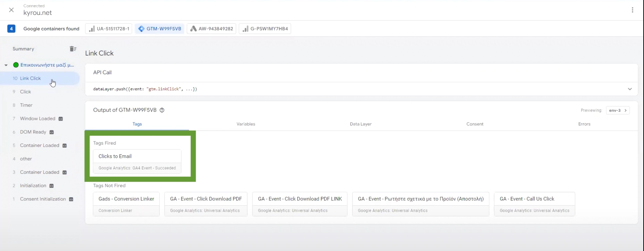
Task: Click the code icon beside Consent Initialization
Action: coord(71,199)
